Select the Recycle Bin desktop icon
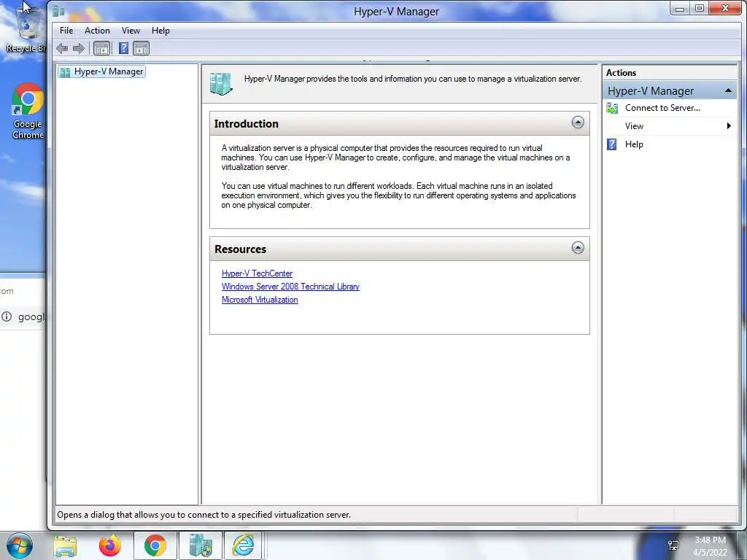 coord(26,28)
